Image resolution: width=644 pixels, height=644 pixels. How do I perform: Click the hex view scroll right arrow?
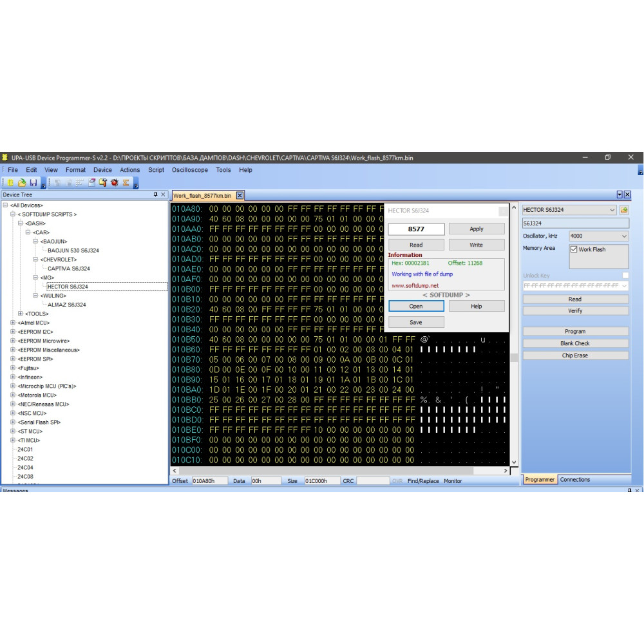pyautogui.click(x=506, y=471)
